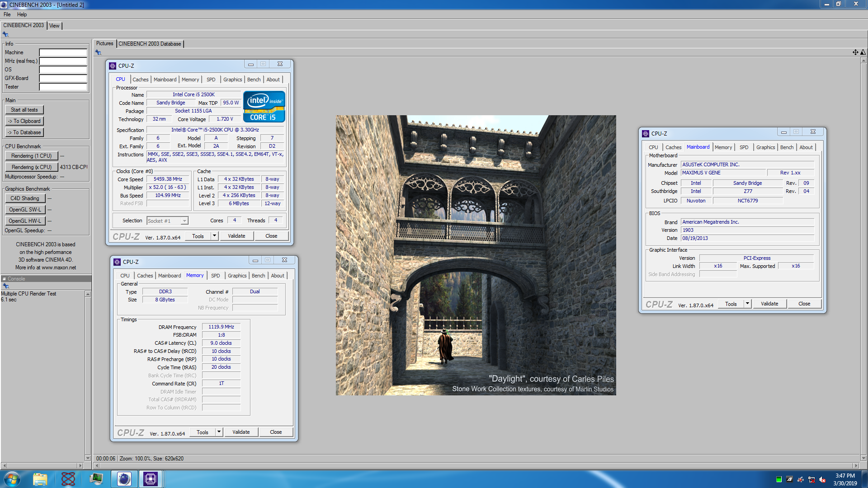This screenshot has width=868, height=488.
Task: Click Tools button in CPU-Z Mainboard window
Action: (731, 304)
